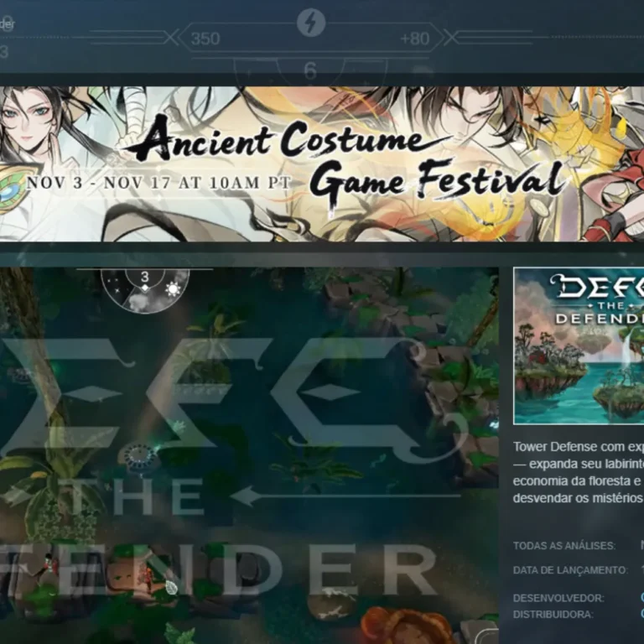This screenshot has height=644, width=644.
Task: Click the stars night icon in dial
Action: pos(115,285)
